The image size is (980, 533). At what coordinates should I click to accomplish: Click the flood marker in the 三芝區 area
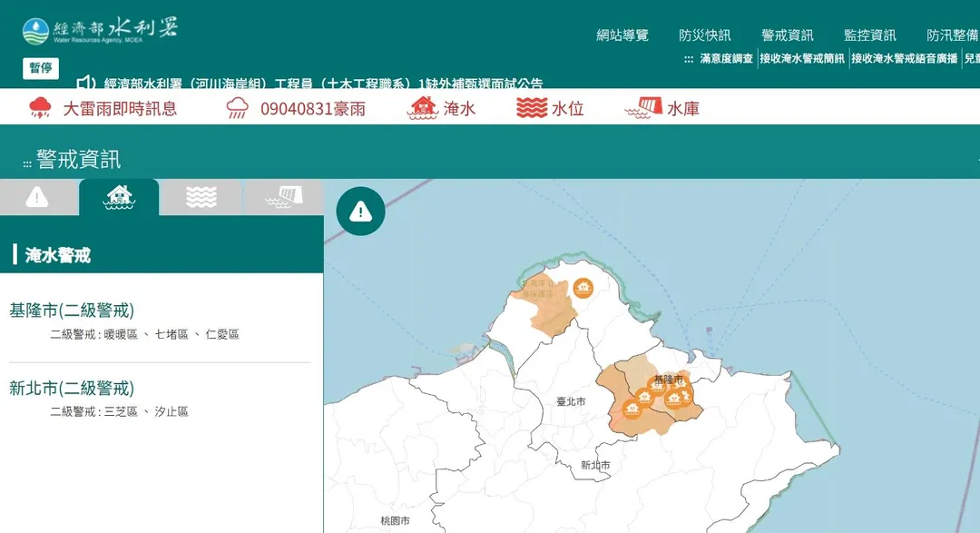(x=583, y=288)
